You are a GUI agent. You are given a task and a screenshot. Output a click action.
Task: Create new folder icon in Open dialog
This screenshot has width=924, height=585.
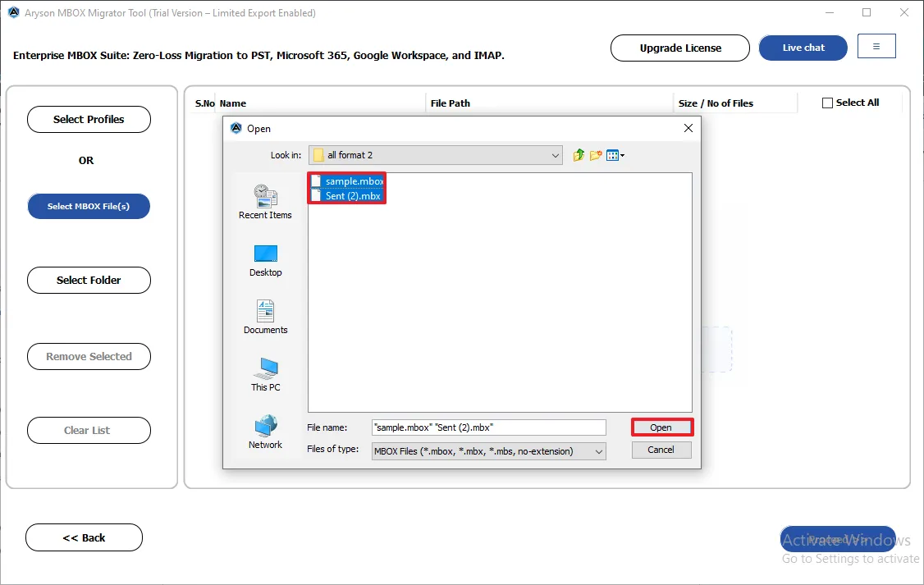[x=596, y=155]
